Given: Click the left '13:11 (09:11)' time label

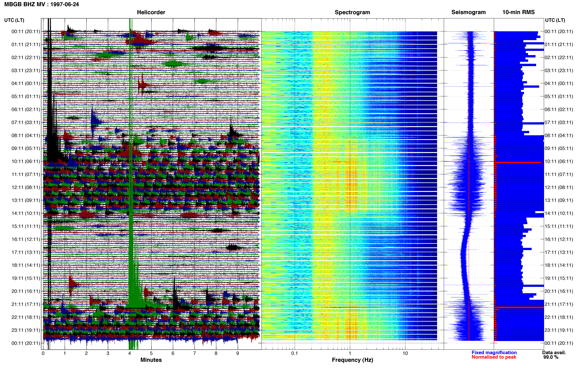Looking at the screenshot, I should [x=26, y=200].
